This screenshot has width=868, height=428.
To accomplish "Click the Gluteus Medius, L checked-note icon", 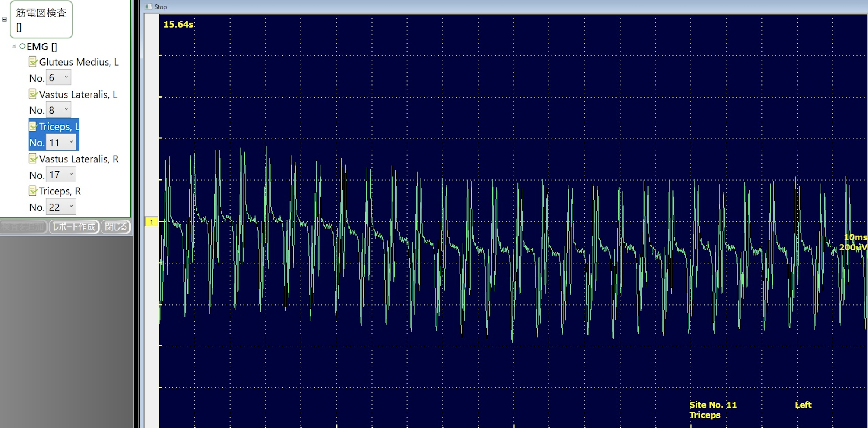I will (33, 62).
